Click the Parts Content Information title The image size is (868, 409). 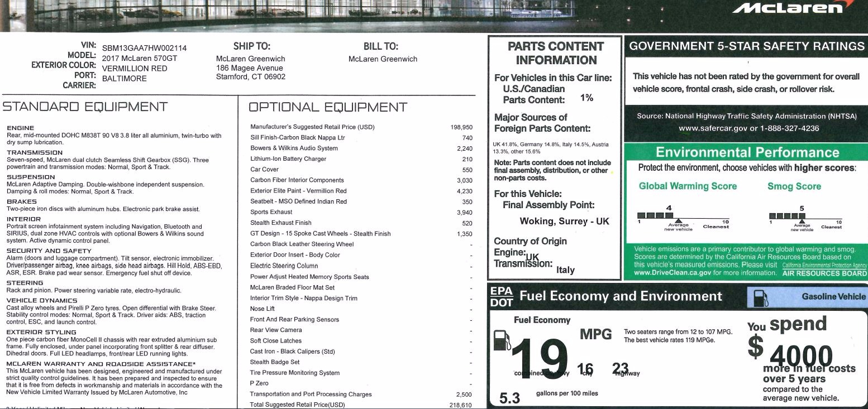coord(555,53)
